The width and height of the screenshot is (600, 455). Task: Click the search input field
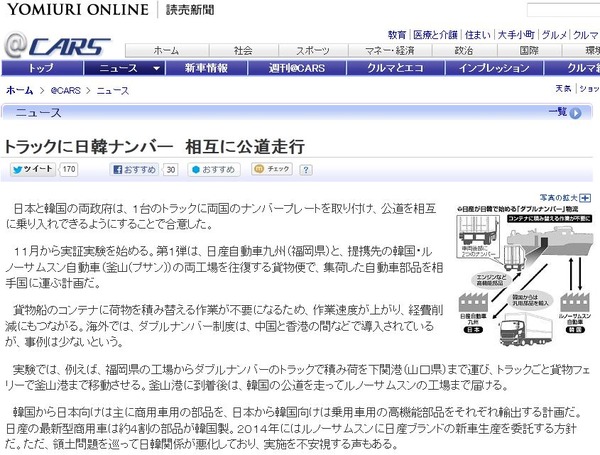tap(563, 10)
